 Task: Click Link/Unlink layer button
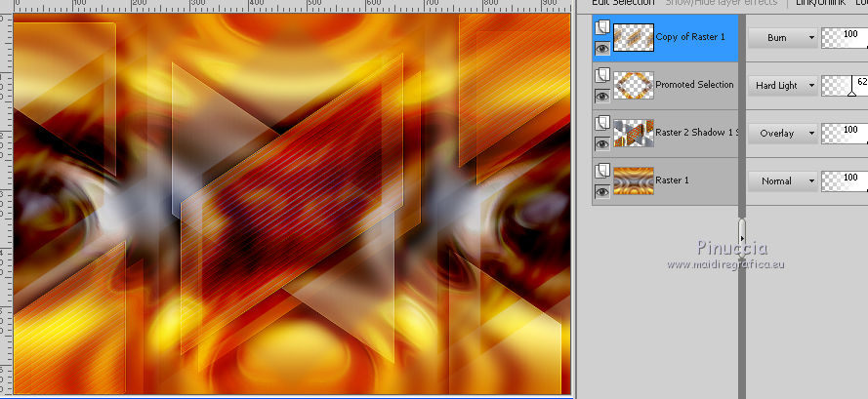[x=820, y=3]
